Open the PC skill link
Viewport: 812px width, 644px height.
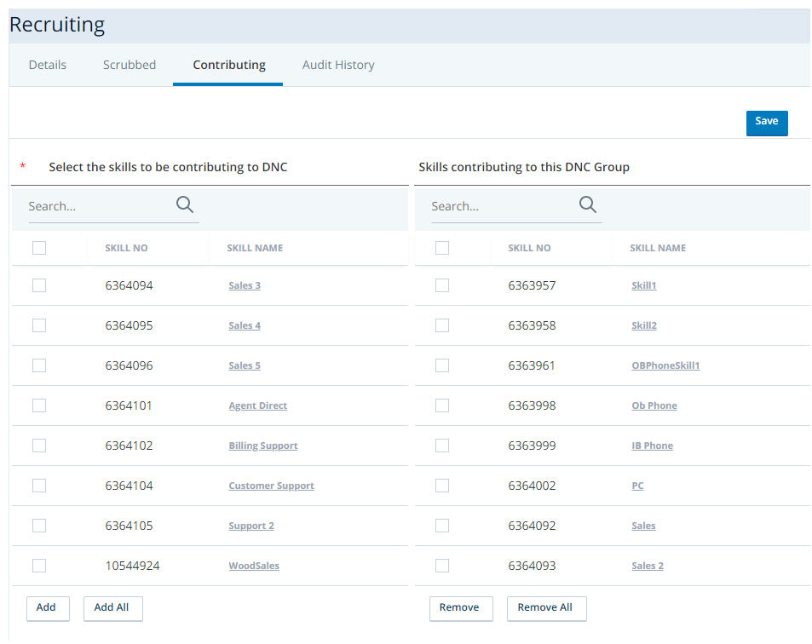click(637, 486)
